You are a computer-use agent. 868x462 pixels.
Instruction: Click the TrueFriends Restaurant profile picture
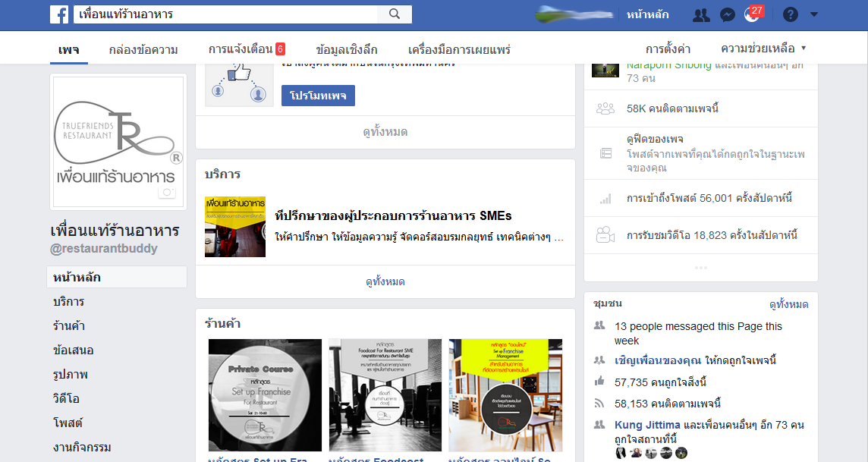tap(118, 142)
